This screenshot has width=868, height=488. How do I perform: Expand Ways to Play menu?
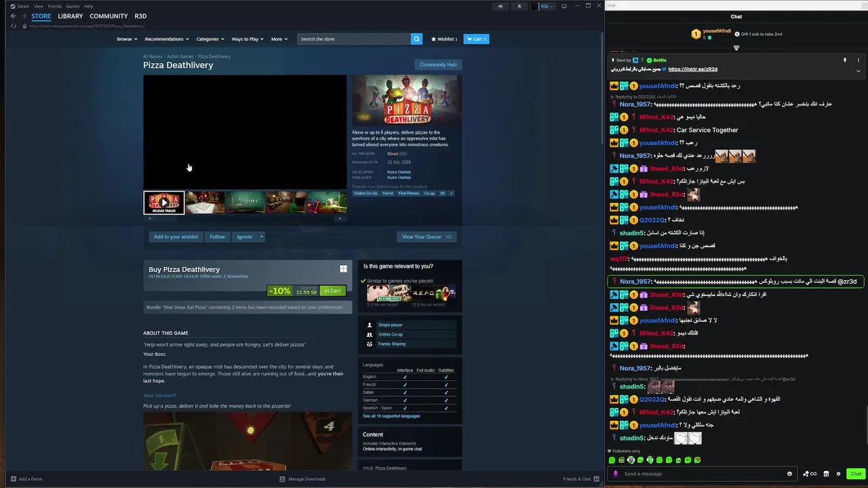pyautogui.click(x=247, y=39)
